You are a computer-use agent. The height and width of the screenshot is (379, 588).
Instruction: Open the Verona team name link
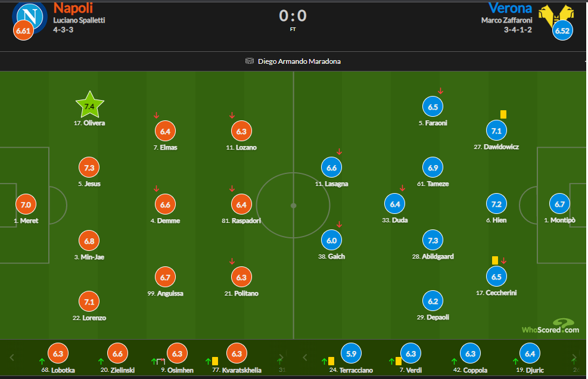pyautogui.click(x=510, y=8)
